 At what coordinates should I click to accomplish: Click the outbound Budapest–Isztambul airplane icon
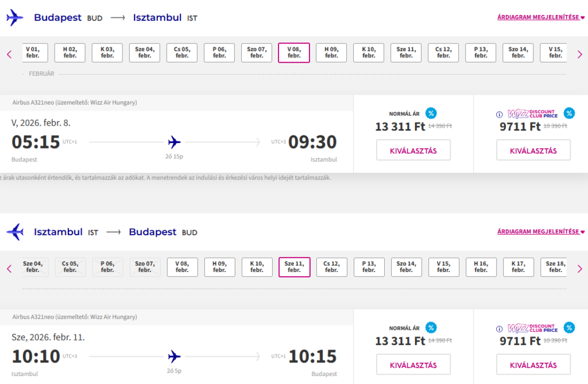point(15,18)
